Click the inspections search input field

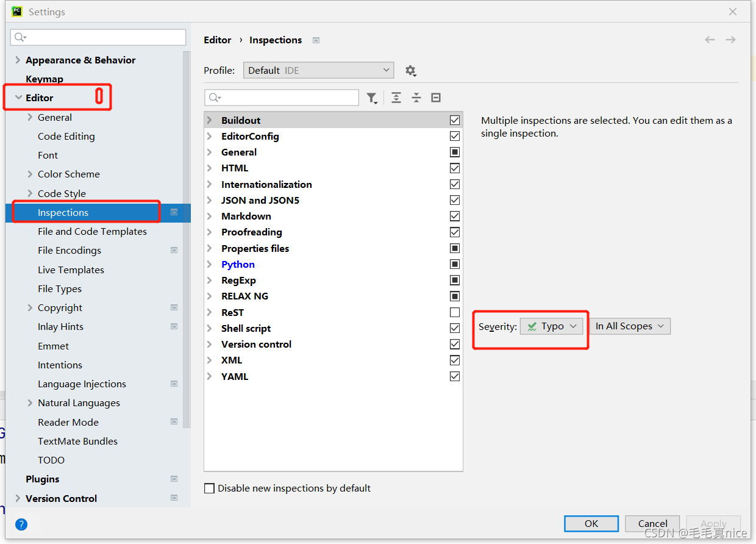pos(282,98)
